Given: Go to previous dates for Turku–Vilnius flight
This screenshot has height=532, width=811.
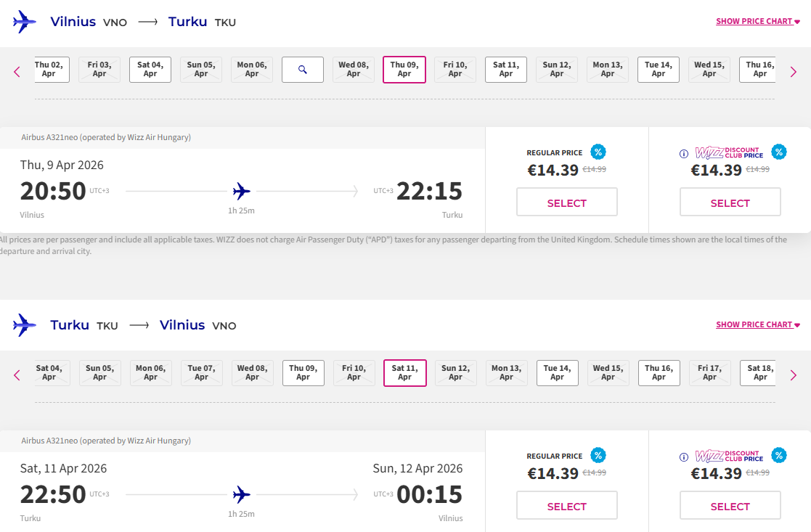Looking at the screenshot, I should tap(17, 375).
